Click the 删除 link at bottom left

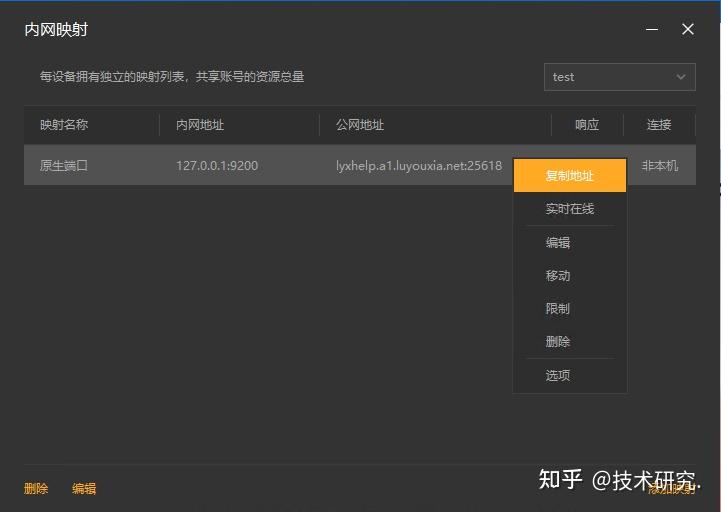click(36, 489)
